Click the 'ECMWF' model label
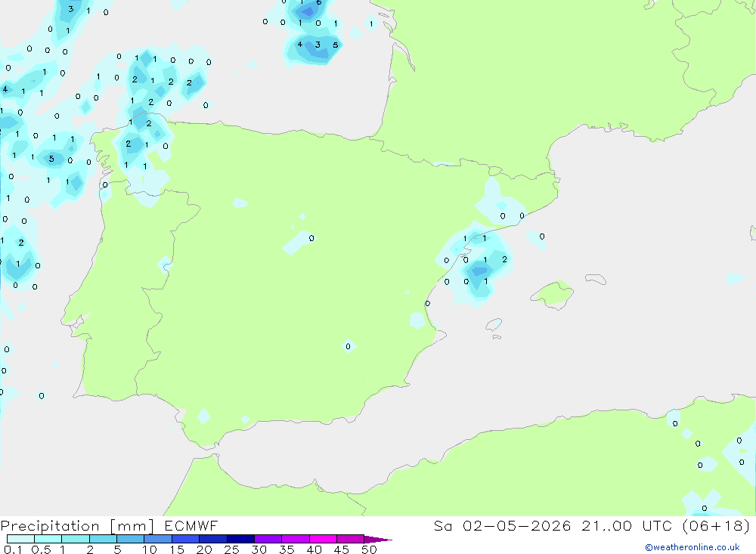 (191, 525)
